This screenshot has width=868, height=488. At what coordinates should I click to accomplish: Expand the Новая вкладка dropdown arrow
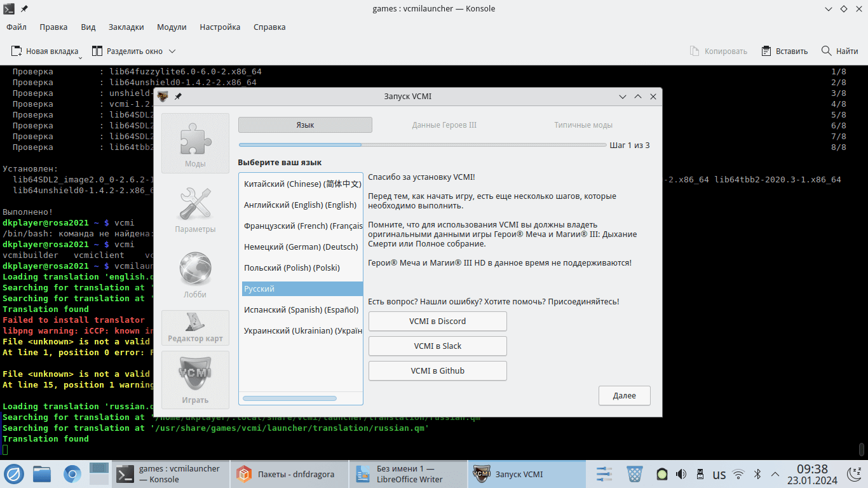[x=81, y=57]
